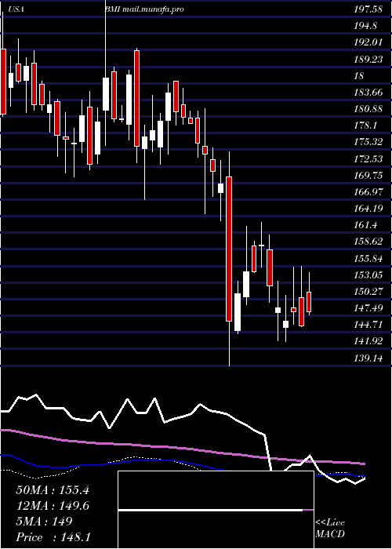Select the 178.1 price axis label
Image resolution: width=392 pixels, height=549 pixels.
tap(365, 125)
